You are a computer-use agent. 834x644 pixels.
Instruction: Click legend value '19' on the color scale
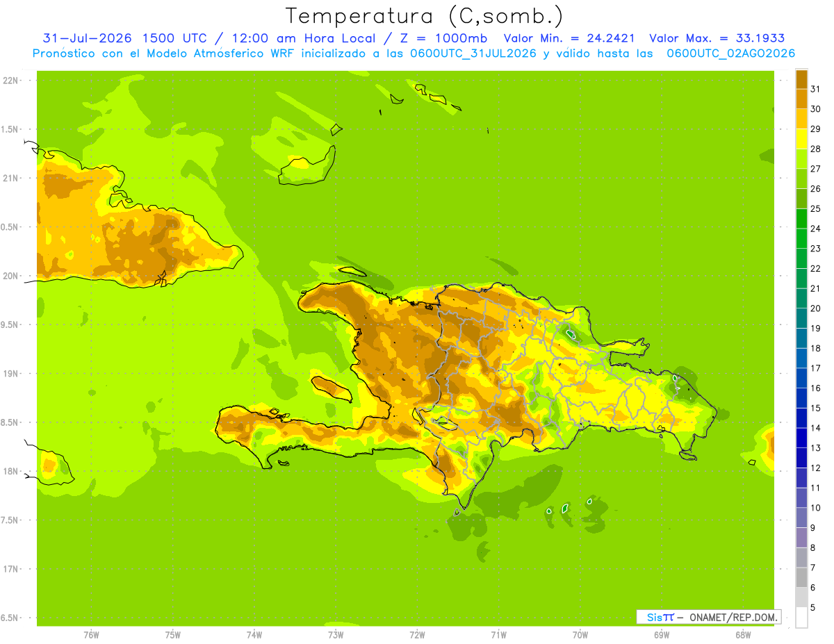pyautogui.click(x=815, y=328)
